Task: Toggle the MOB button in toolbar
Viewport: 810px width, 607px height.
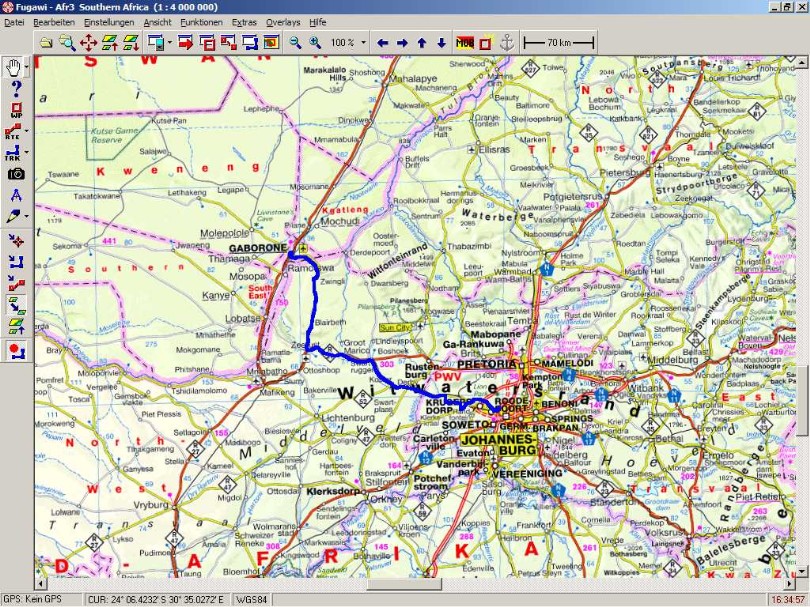Action: tap(464, 43)
